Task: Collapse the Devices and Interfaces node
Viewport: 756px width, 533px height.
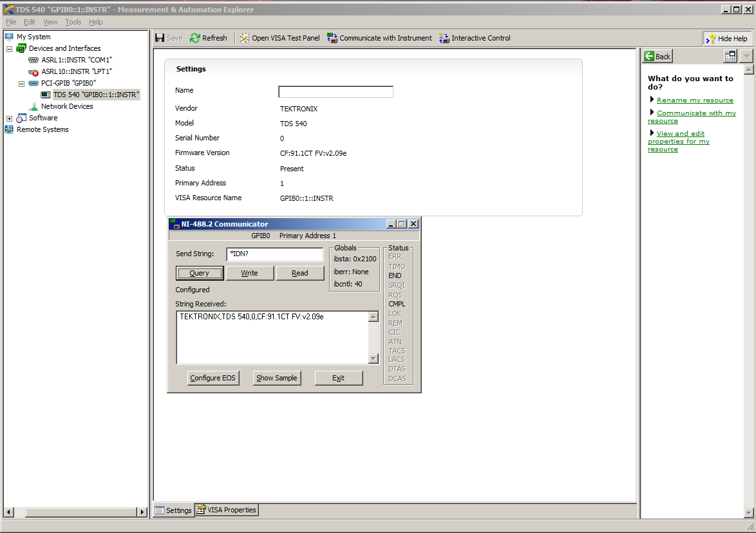Action: [9, 49]
